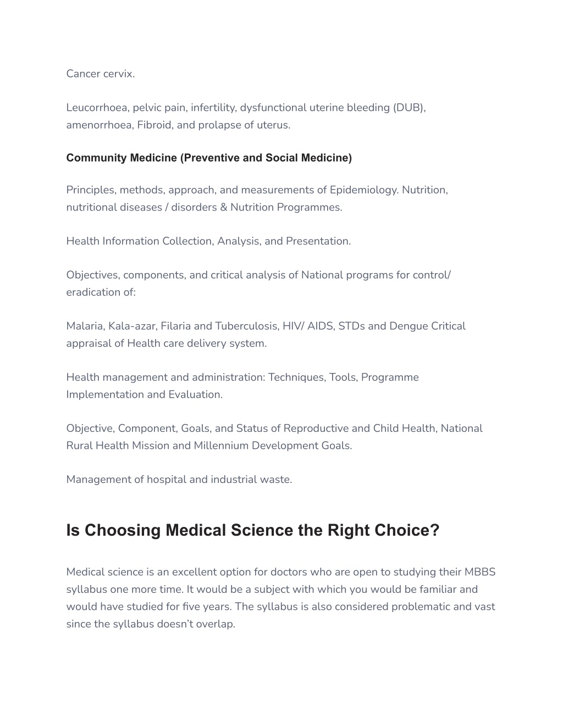563x728 pixels.
Task: Click 'Medical science is an excellent option' paragraph
Action: point(281,598)
